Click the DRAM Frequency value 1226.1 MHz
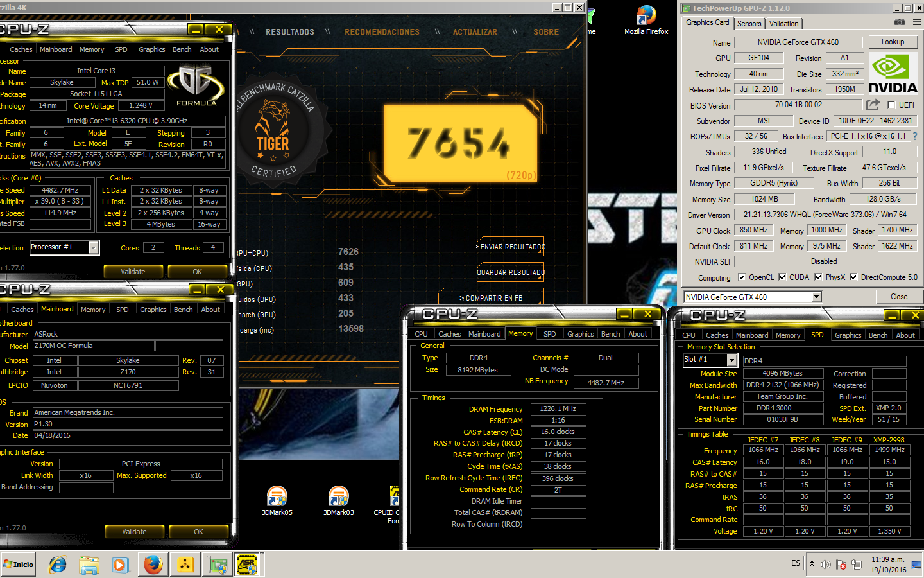924x578 pixels. [558, 408]
